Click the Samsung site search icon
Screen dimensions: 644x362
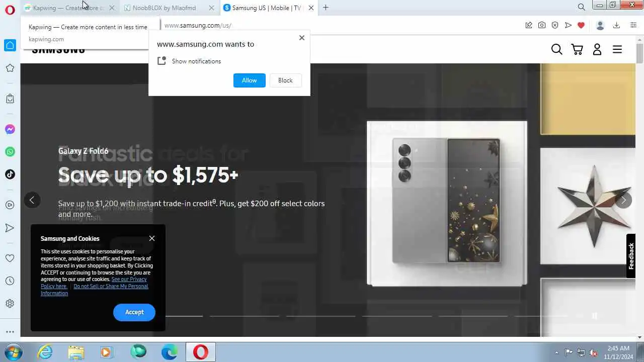click(x=557, y=49)
